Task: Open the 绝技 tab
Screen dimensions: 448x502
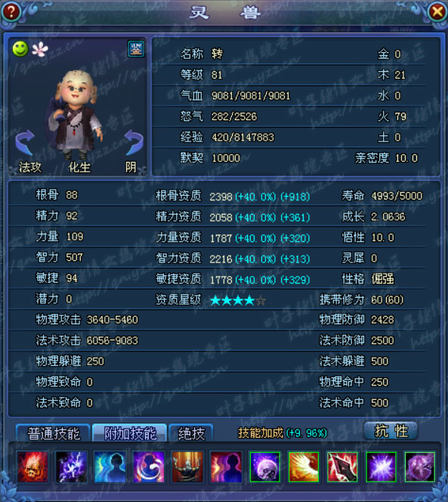Action: (x=191, y=433)
